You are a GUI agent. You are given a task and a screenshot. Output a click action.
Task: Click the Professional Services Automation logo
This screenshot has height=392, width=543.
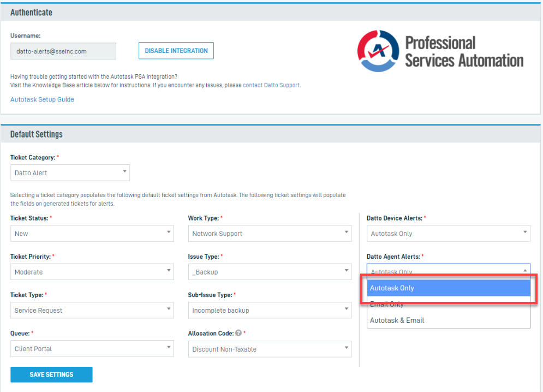coord(440,51)
